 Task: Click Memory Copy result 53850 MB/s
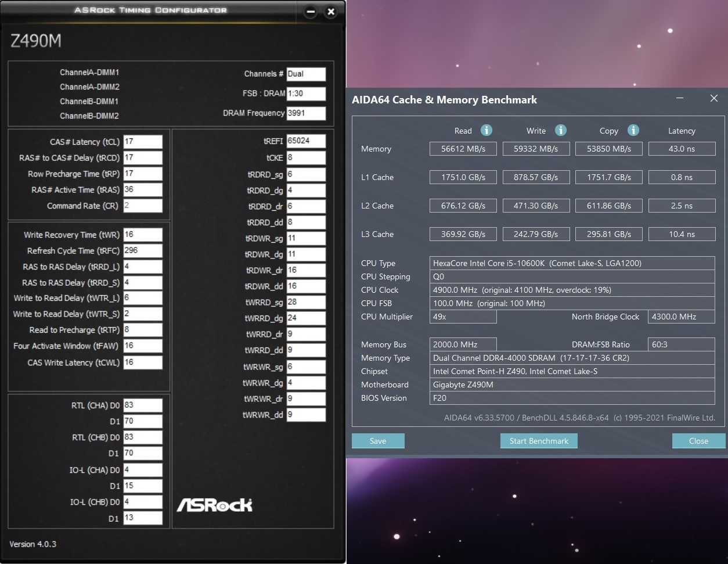point(609,149)
